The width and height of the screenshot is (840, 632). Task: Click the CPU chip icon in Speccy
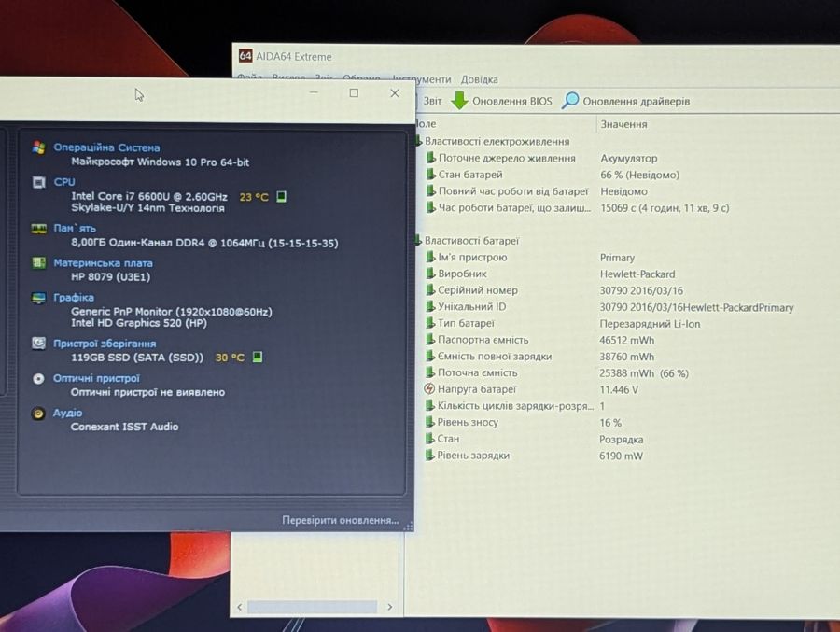[x=38, y=182]
